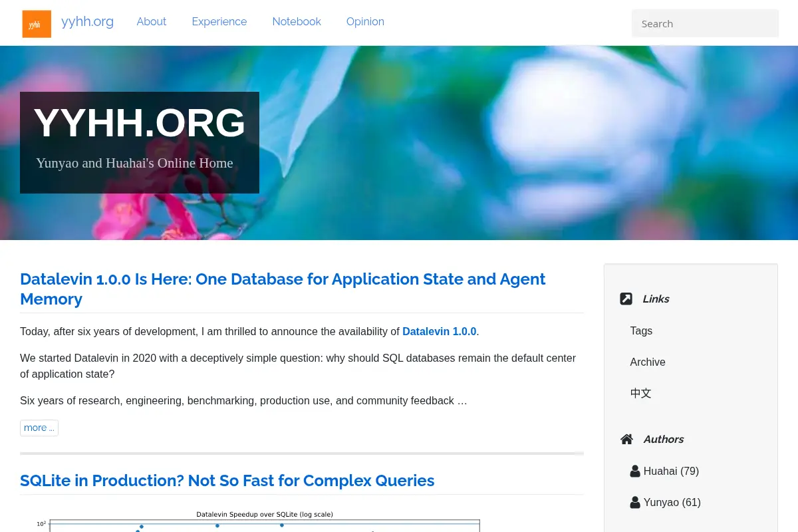Click the Links section arrow icon
The image size is (798, 532).
click(x=626, y=299)
